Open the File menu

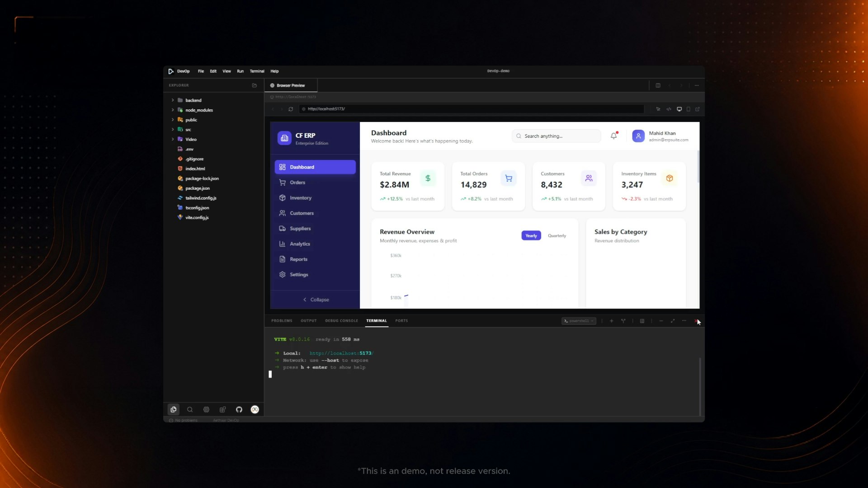pos(201,71)
